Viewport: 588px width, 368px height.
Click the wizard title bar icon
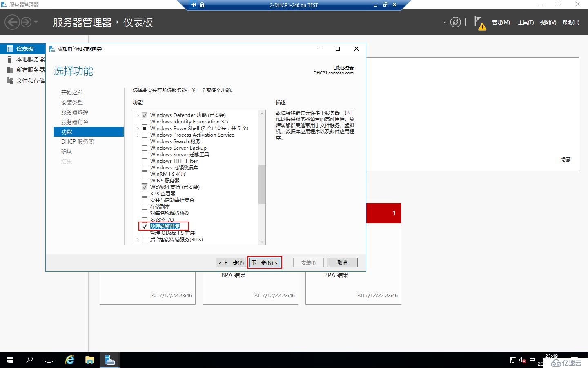pos(52,49)
